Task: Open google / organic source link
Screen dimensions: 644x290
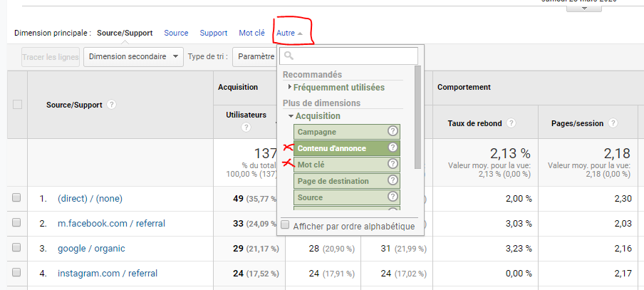Action: click(91, 249)
